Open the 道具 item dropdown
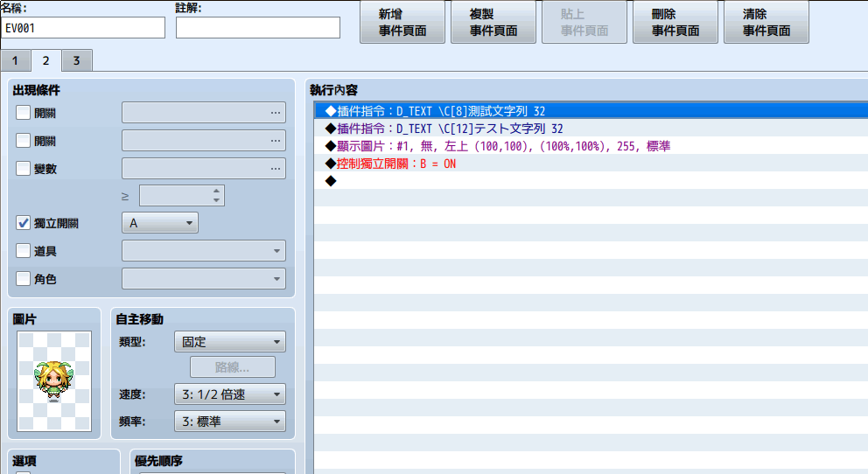 pos(204,250)
